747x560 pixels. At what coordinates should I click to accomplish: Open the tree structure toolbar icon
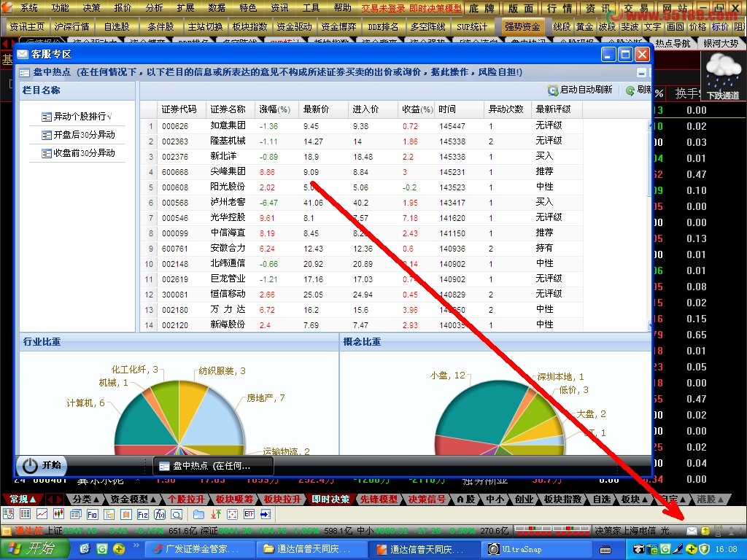coord(109,514)
